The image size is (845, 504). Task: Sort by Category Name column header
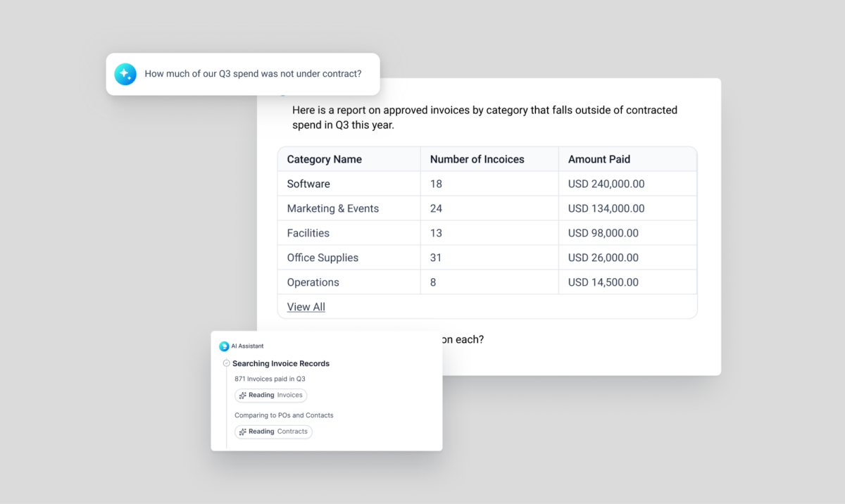(324, 160)
